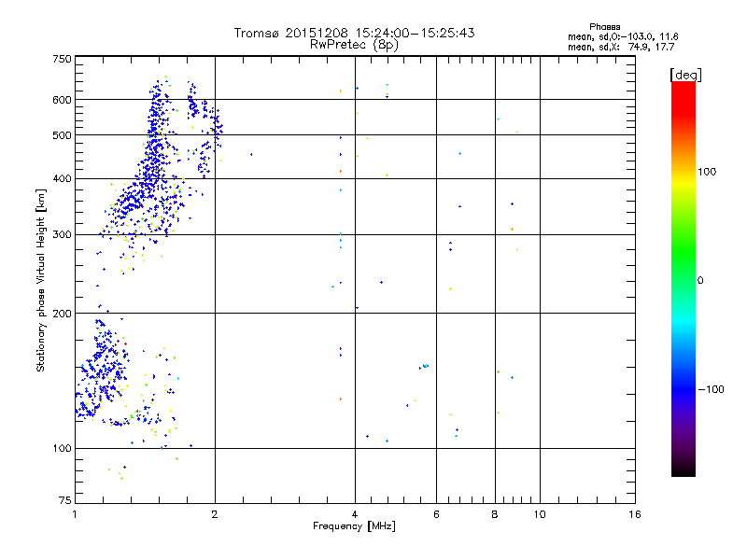
Task: Click the colorbar label 0
Action: pos(700,280)
